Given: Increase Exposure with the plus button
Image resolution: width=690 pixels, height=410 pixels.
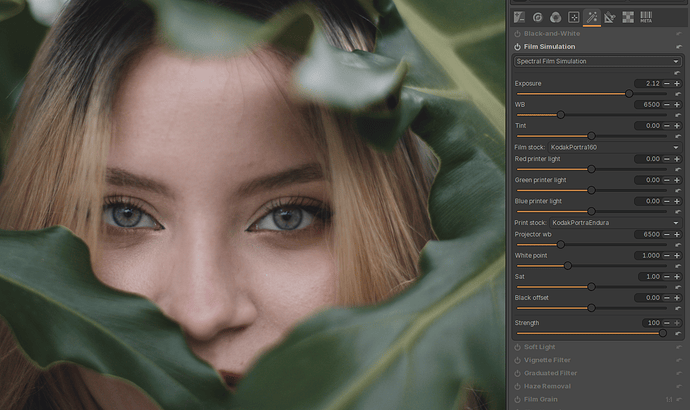Looking at the screenshot, I should pos(677,83).
